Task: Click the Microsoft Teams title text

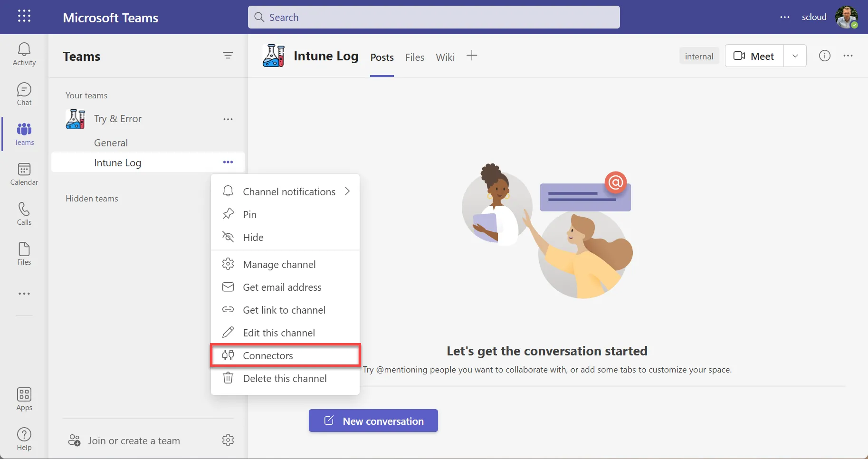Action: tap(111, 18)
